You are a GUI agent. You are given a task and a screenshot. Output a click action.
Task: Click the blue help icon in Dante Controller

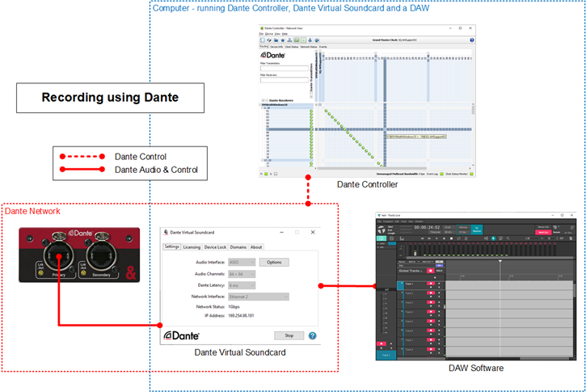coord(472,40)
